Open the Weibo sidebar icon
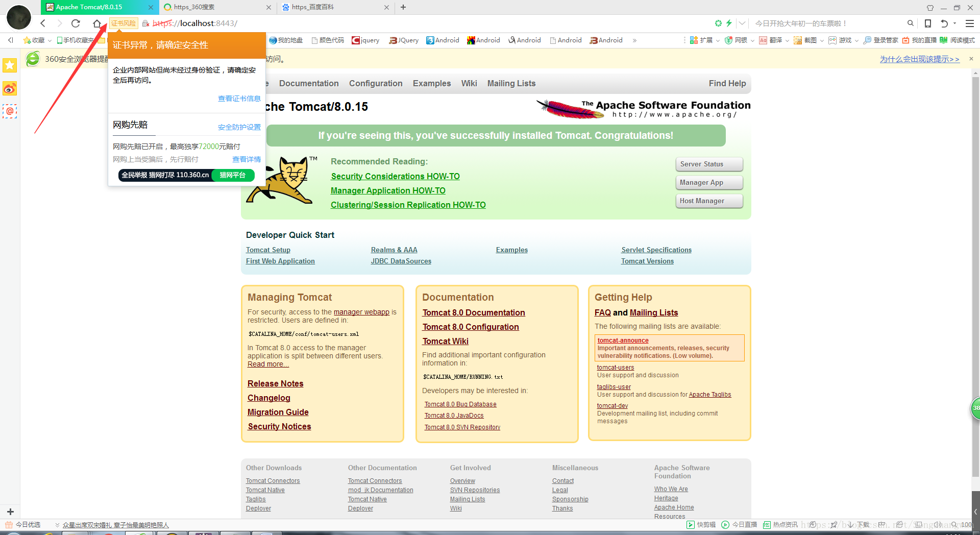The width and height of the screenshot is (980, 535). [10, 89]
